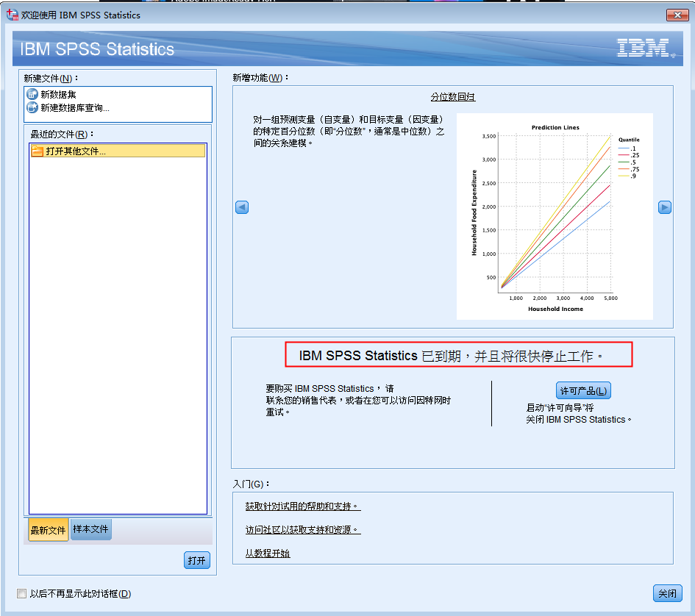The image size is (695, 616).
Task: Create a new dataset via 新数据集 icon
Action: tap(32, 94)
